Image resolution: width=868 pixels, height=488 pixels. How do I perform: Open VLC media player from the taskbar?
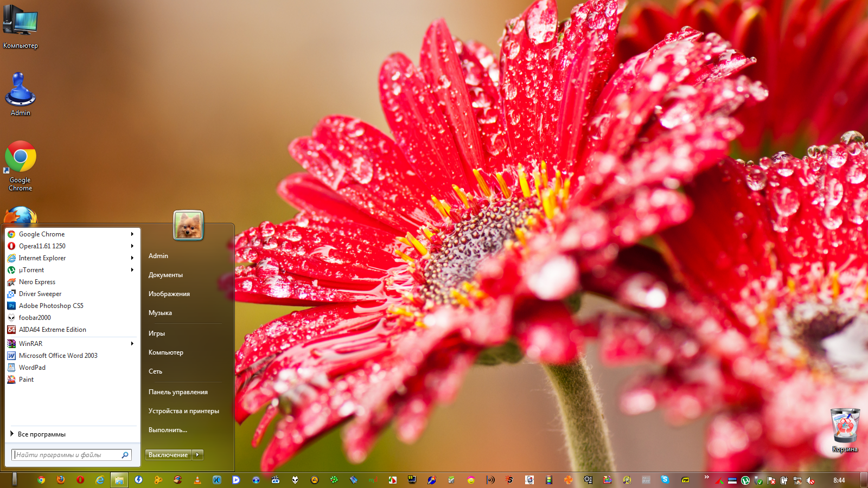click(x=197, y=480)
